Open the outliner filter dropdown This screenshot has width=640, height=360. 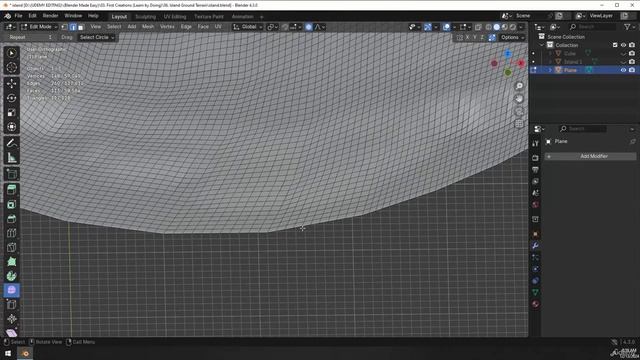coord(629,27)
